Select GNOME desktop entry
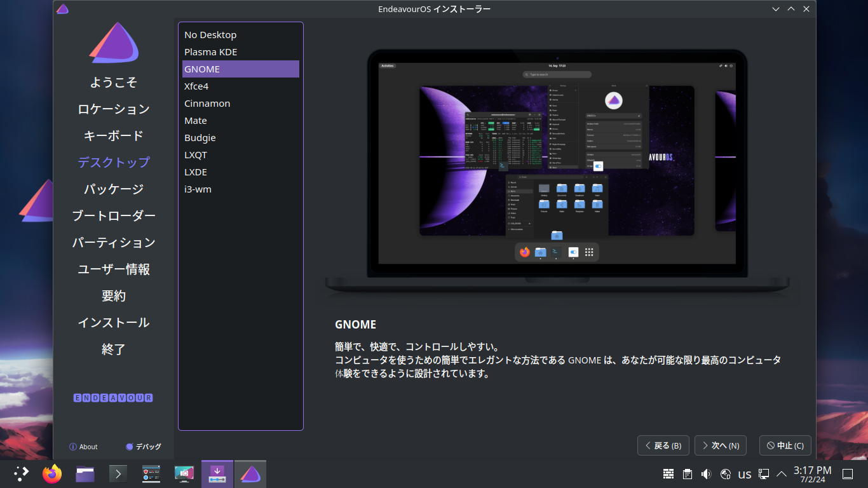Image resolution: width=868 pixels, height=488 pixels. pyautogui.click(x=241, y=69)
